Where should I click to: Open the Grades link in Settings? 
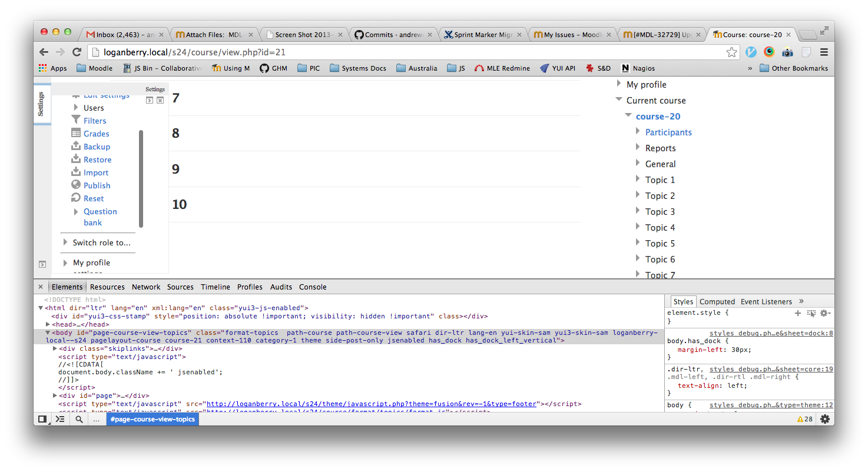97,134
